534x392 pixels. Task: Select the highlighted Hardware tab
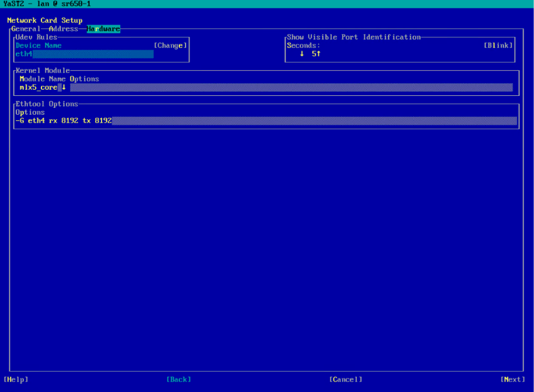[x=103, y=29]
